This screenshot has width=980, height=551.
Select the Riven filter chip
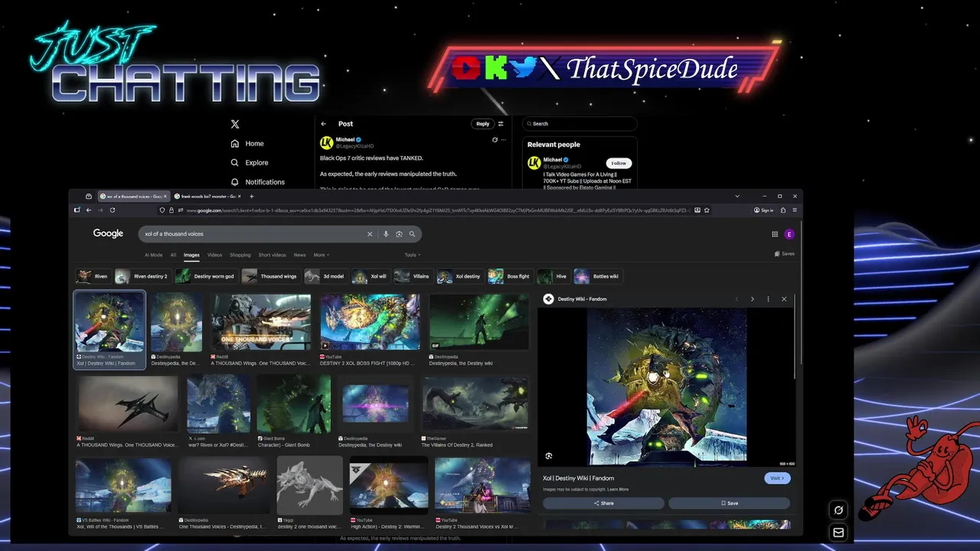[x=93, y=276]
